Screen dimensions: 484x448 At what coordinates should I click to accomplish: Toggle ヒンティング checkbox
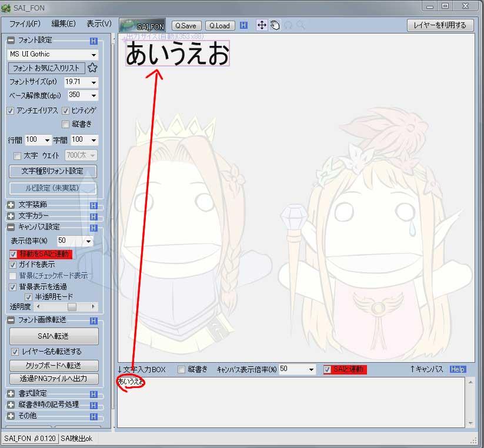point(65,111)
